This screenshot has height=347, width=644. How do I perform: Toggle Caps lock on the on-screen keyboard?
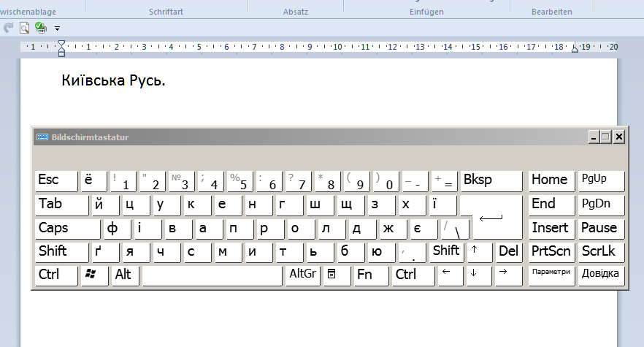67,229
